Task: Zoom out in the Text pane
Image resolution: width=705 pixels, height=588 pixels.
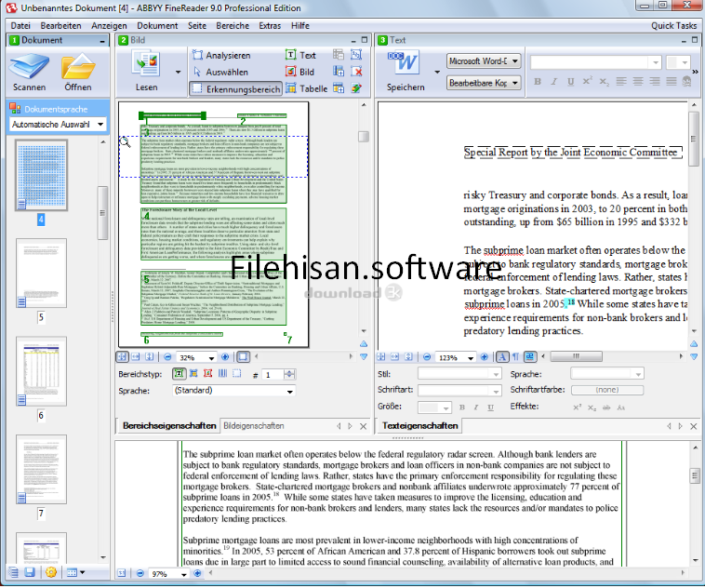Action: tap(427, 356)
